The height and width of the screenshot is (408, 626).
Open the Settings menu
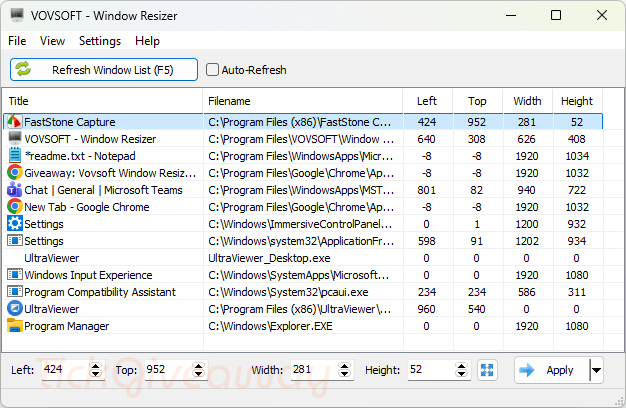[x=100, y=41]
